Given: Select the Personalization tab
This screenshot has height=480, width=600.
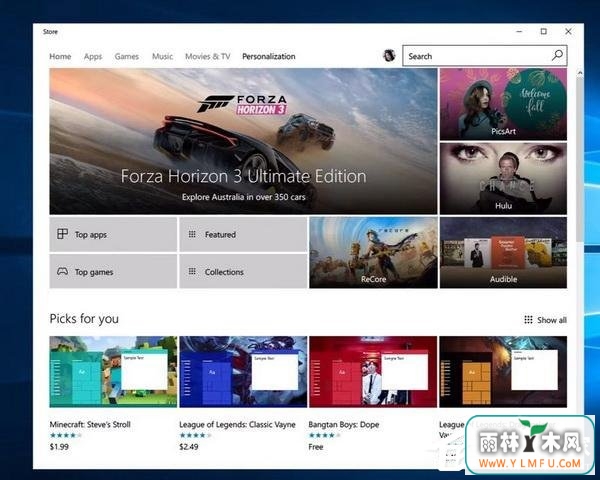Looking at the screenshot, I should point(269,56).
